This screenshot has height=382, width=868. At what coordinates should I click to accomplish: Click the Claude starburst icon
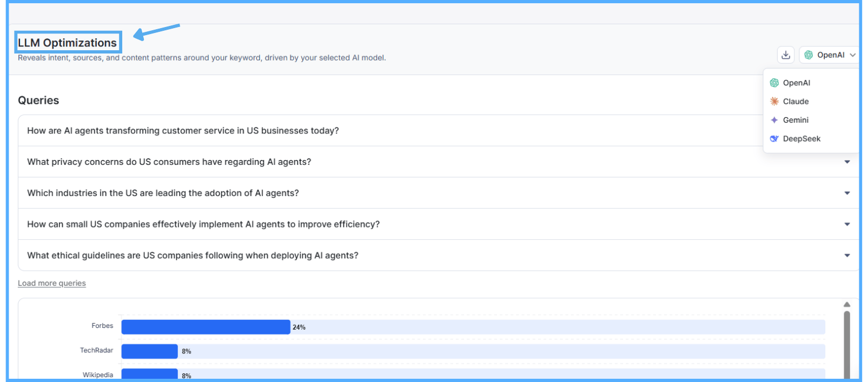[774, 102]
